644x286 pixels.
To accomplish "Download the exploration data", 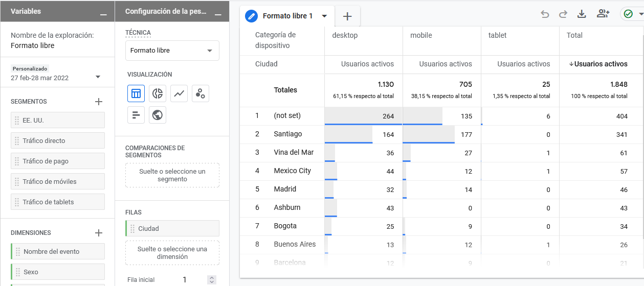I will tap(582, 14).
